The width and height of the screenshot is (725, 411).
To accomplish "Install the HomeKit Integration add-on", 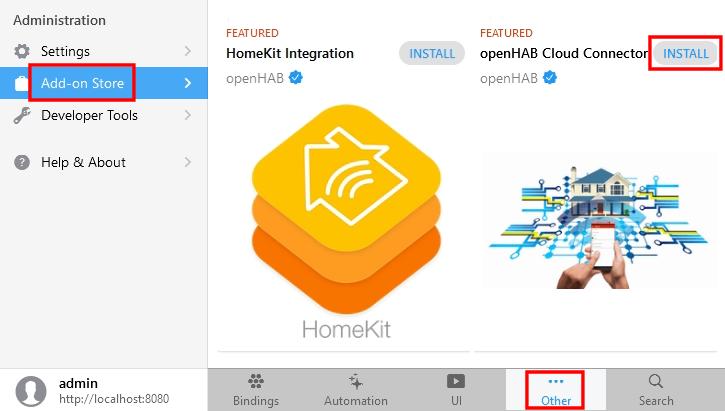I will [432, 53].
